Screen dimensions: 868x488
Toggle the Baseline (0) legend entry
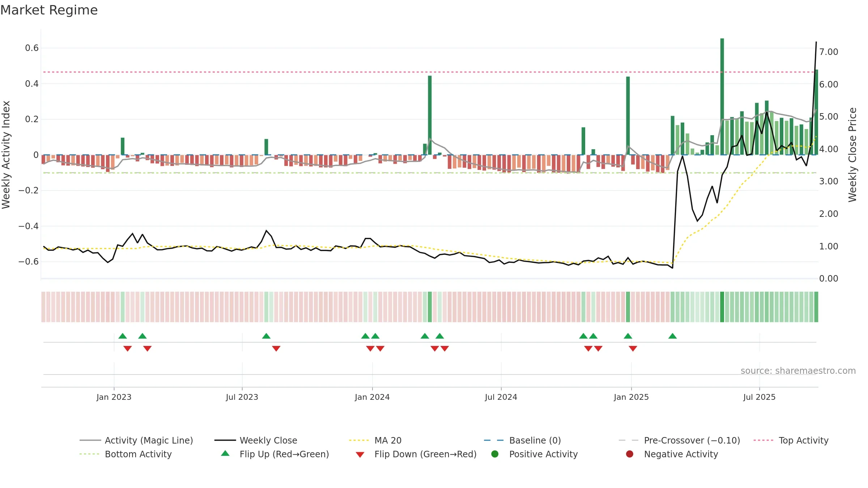(522, 440)
